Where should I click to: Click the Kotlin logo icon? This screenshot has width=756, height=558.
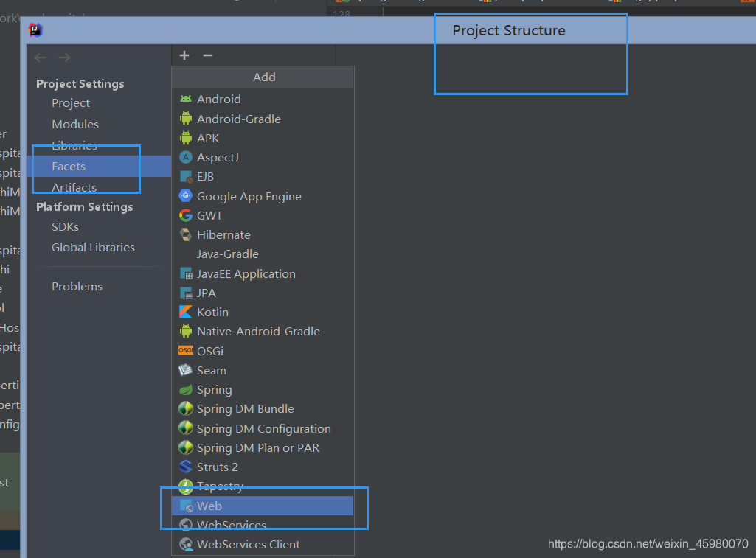pyautogui.click(x=186, y=312)
